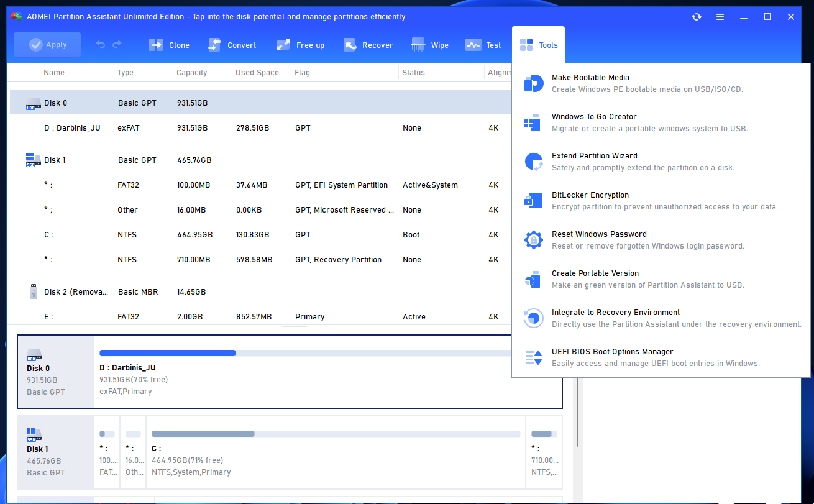Click the refresh icon in title bar
Image resolution: width=814 pixels, height=504 pixels.
tap(697, 17)
